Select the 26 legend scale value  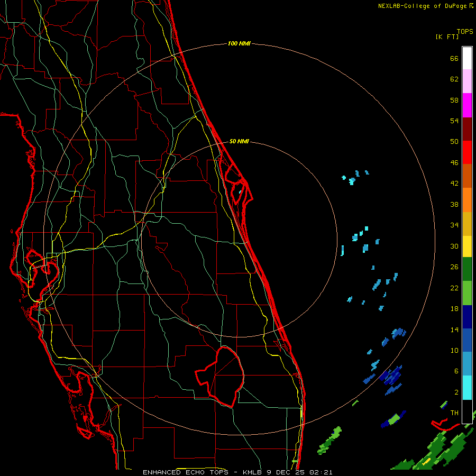454,267
